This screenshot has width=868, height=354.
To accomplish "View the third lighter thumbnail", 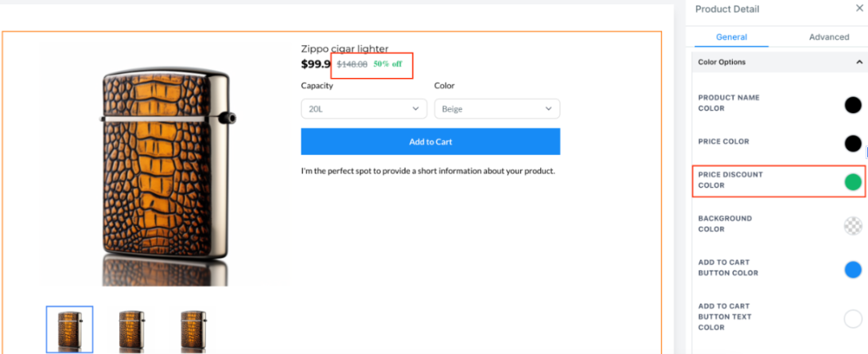I will click(x=193, y=330).
